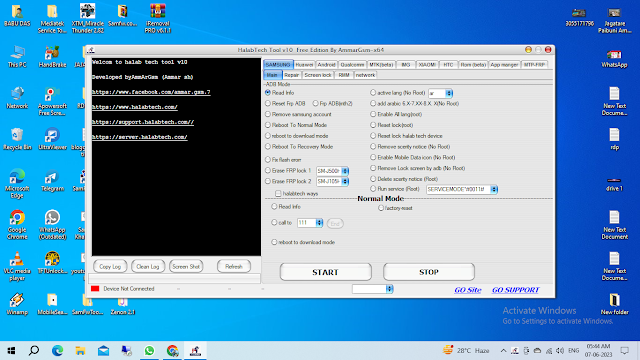Viewport: 640px width, 360px height.
Task: Open drive 1 desktop icon
Action: (x=614, y=183)
